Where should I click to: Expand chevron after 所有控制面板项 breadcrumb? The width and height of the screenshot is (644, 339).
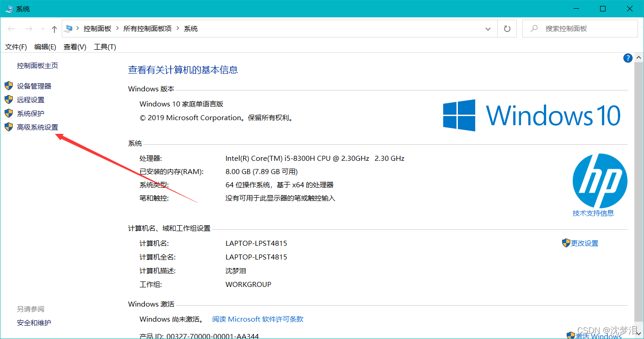click(x=178, y=28)
